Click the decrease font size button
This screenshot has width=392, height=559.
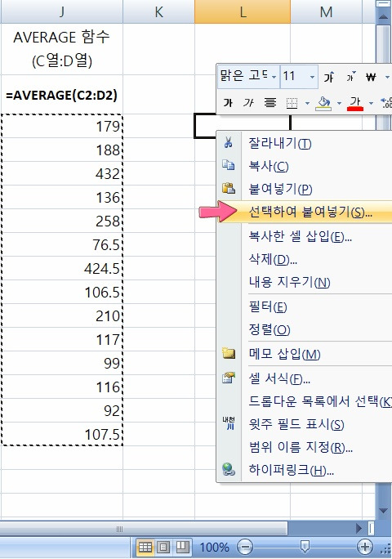tap(350, 77)
